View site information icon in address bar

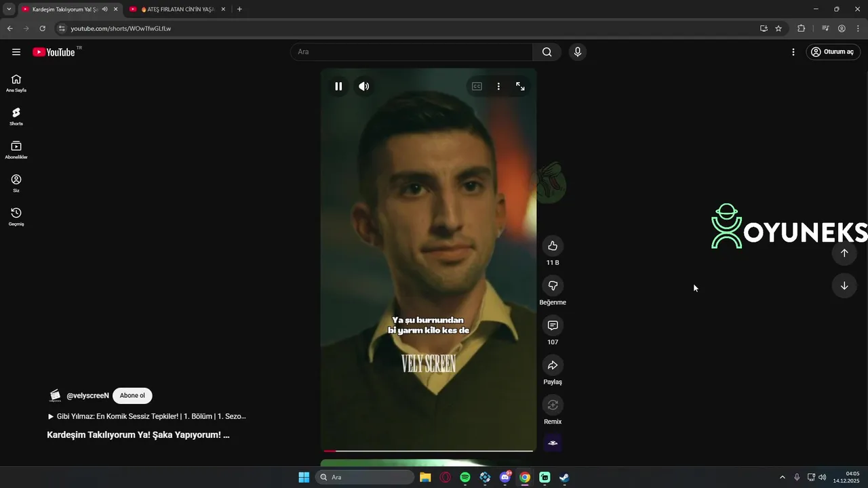(x=62, y=28)
